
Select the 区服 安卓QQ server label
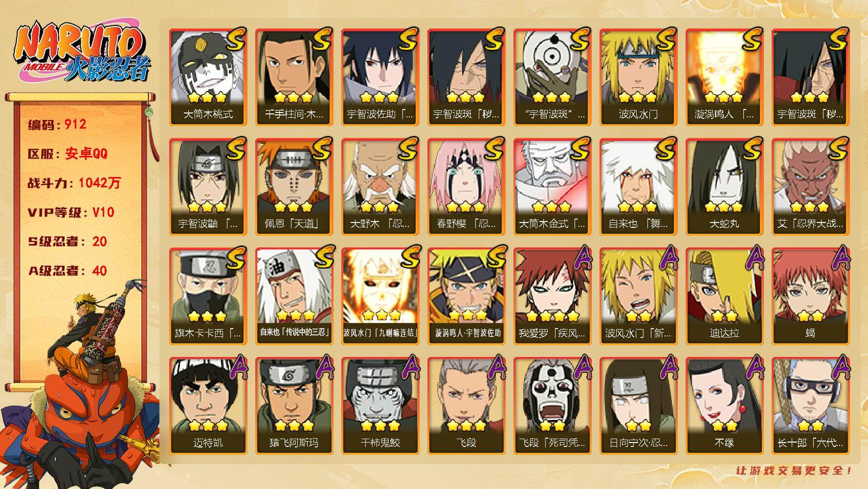67,154
